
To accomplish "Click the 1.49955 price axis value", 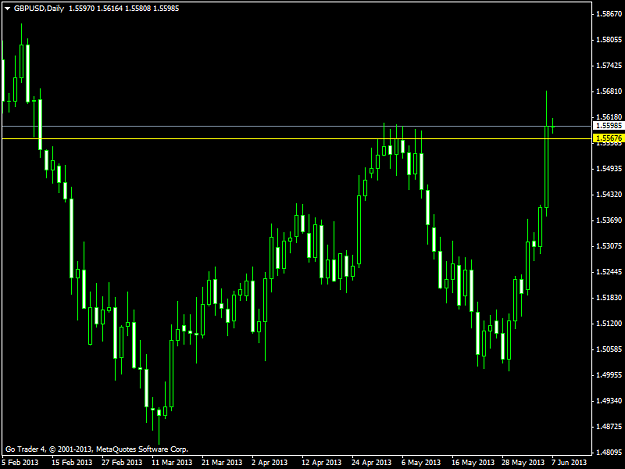I will (x=609, y=375).
